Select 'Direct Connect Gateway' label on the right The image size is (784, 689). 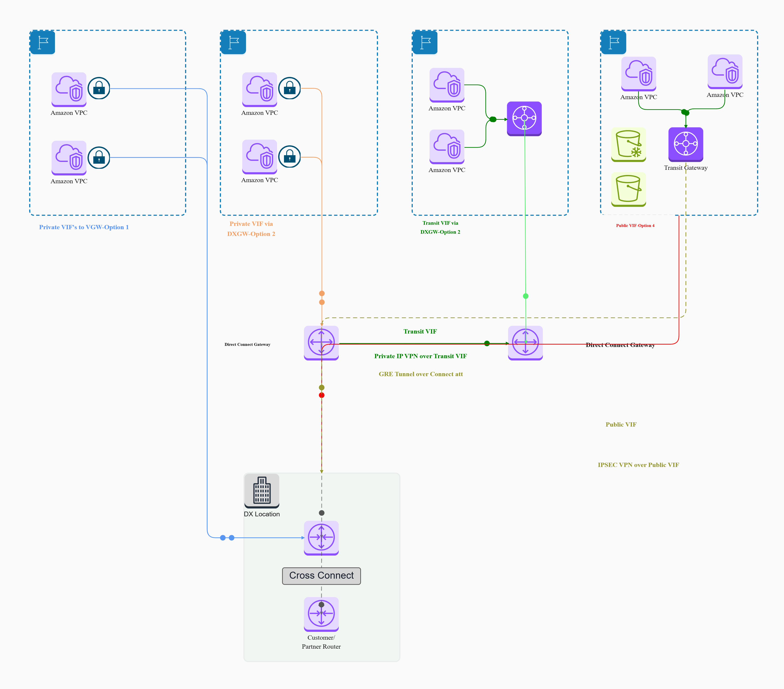[620, 345]
